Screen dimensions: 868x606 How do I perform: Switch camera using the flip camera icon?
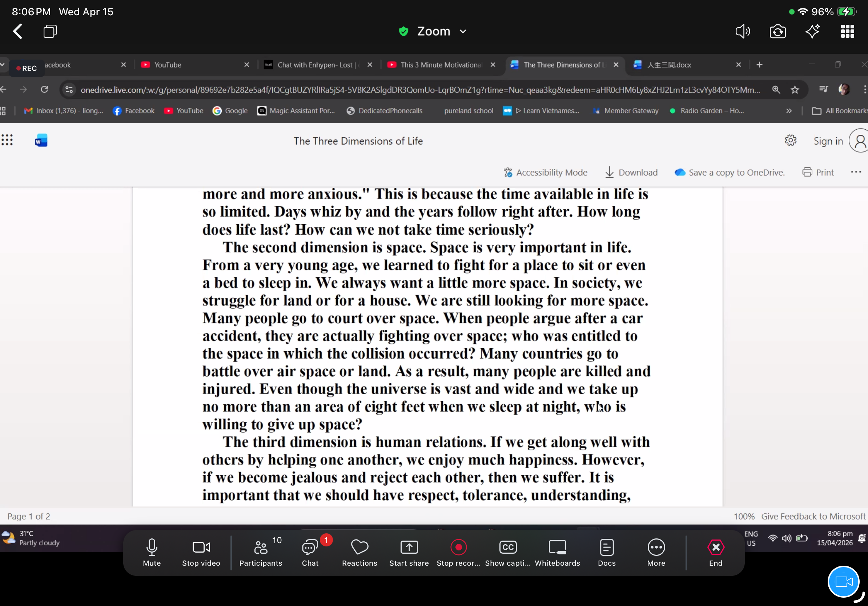click(x=777, y=31)
